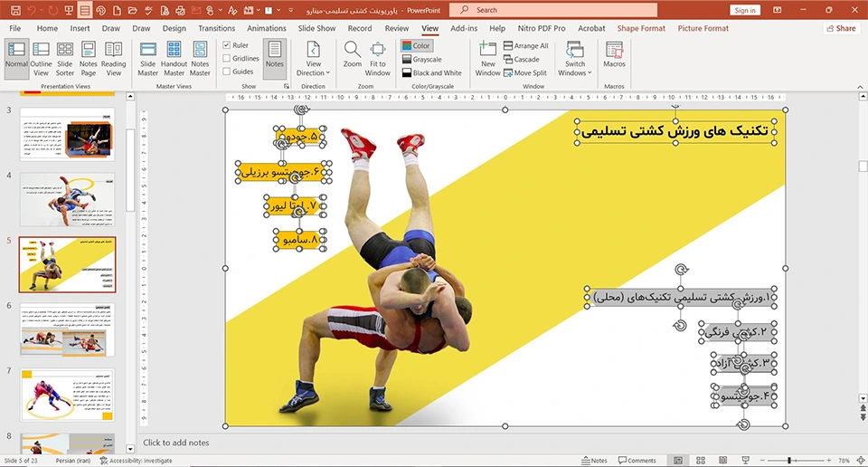
Task: Click the thumbnail pane scroll-up arrow
Action: [130, 97]
